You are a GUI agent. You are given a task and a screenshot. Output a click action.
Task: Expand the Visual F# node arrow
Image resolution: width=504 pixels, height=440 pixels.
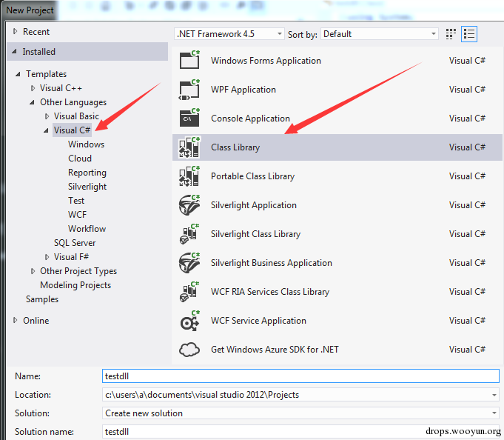47,257
